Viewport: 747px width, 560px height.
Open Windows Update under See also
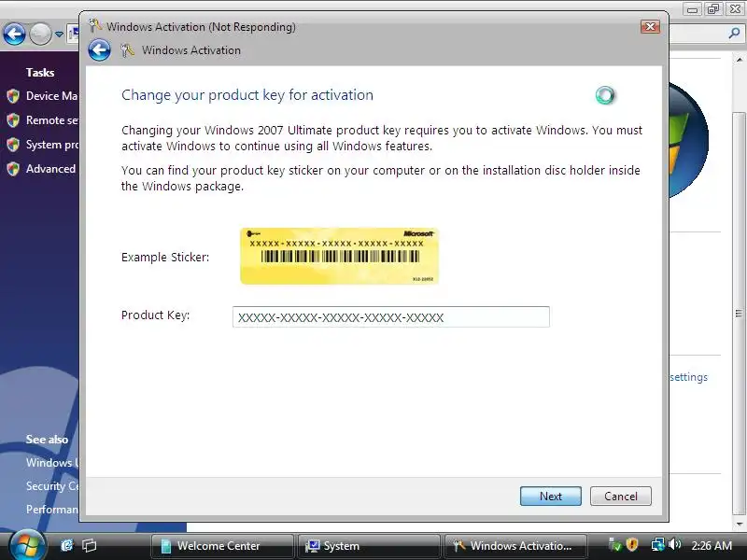click(52, 462)
